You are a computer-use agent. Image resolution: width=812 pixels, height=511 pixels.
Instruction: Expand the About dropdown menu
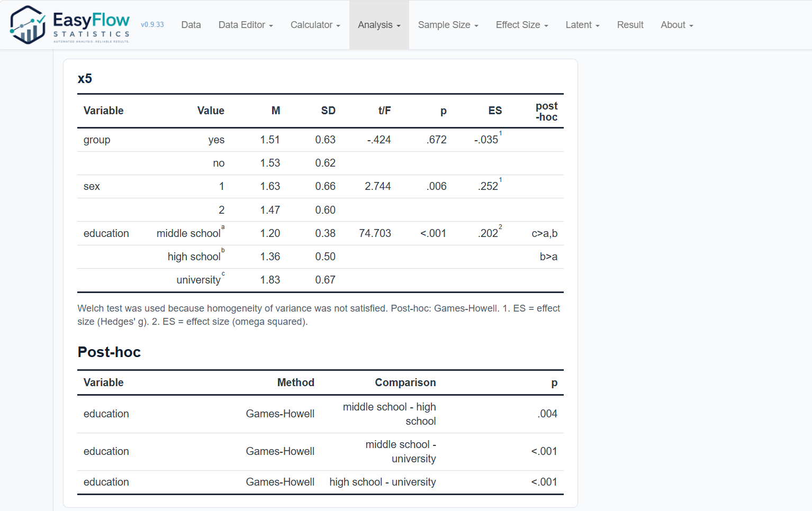click(676, 25)
